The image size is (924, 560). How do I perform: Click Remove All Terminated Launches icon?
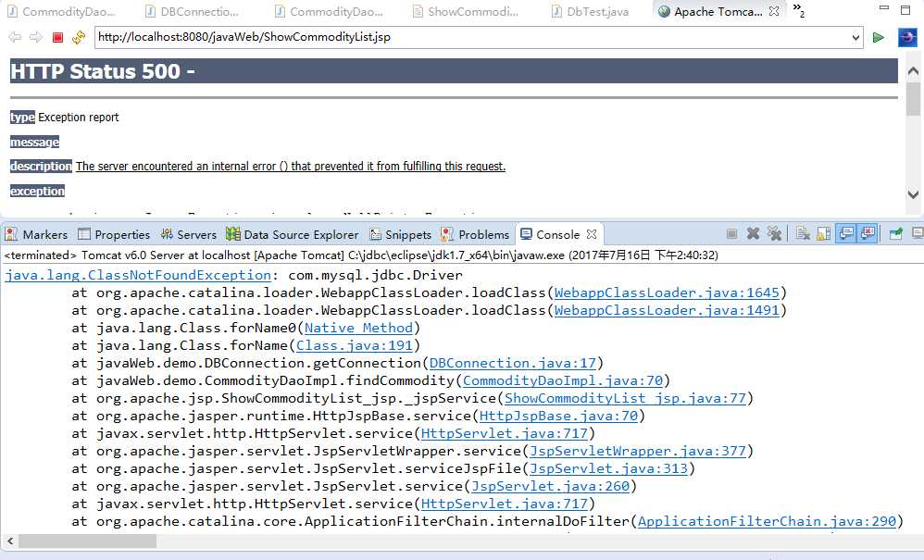(x=774, y=234)
